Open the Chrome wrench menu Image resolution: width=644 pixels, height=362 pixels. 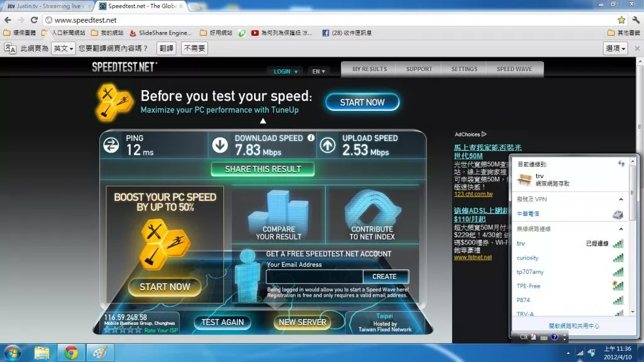coord(635,20)
